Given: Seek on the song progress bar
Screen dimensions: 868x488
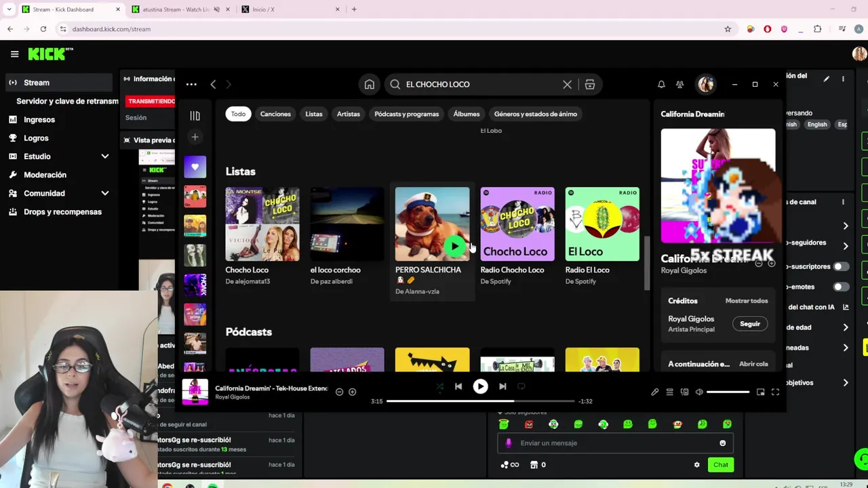Looking at the screenshot, I should click(x=480, y=401).
